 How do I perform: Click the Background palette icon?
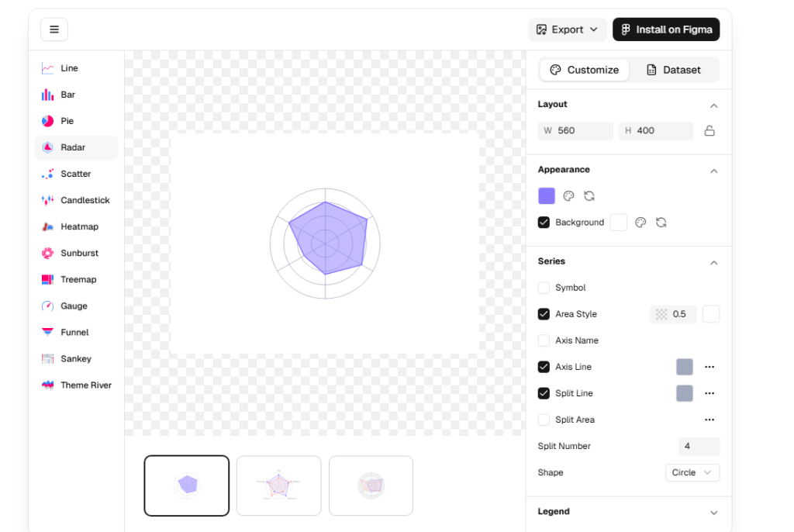(640, 223)
